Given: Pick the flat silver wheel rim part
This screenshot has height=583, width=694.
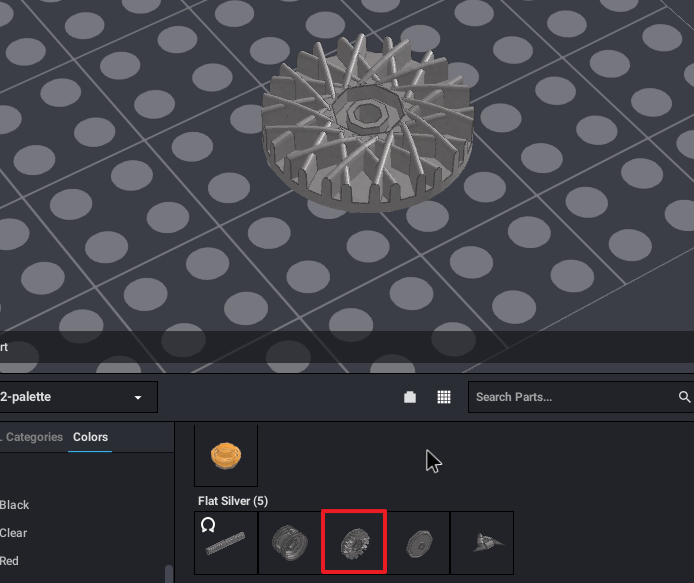Looking at the screenshot, I should pyautogui.click(x=289, y=543).
